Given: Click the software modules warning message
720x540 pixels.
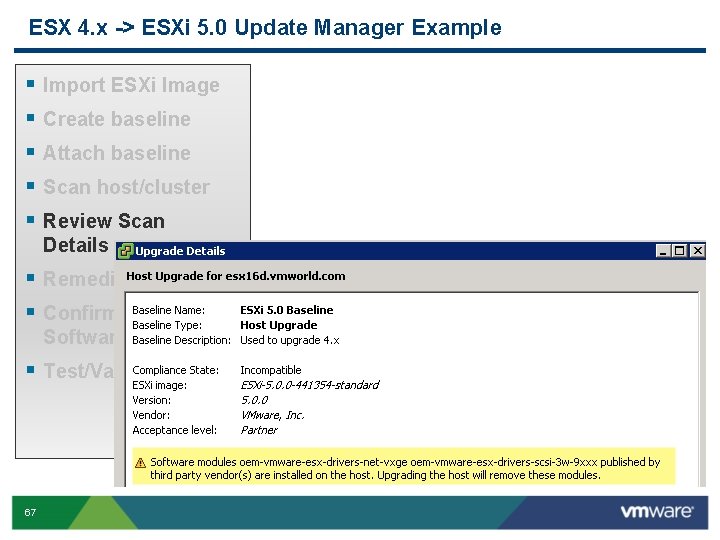Looking at the screenshot, I should point(405,468).
